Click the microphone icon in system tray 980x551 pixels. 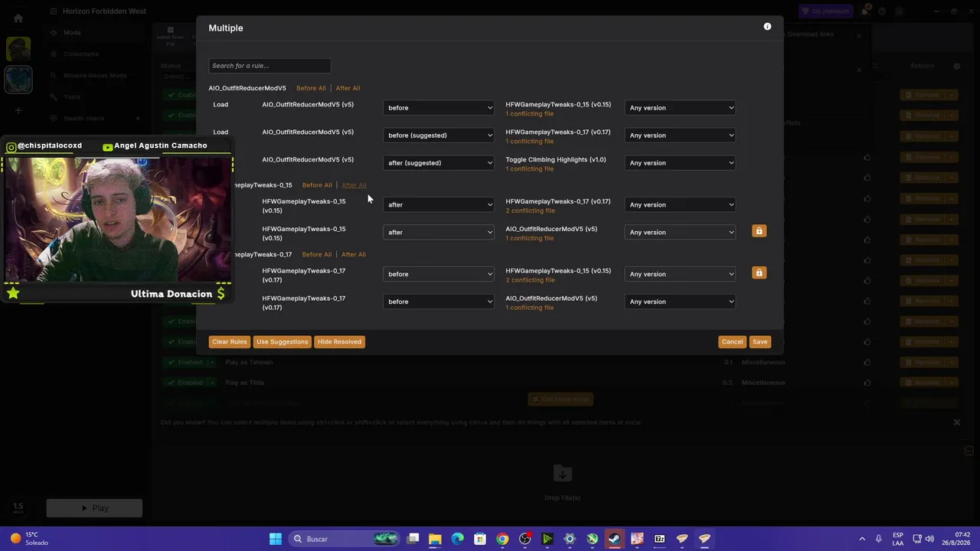click(x=879, y=539)
